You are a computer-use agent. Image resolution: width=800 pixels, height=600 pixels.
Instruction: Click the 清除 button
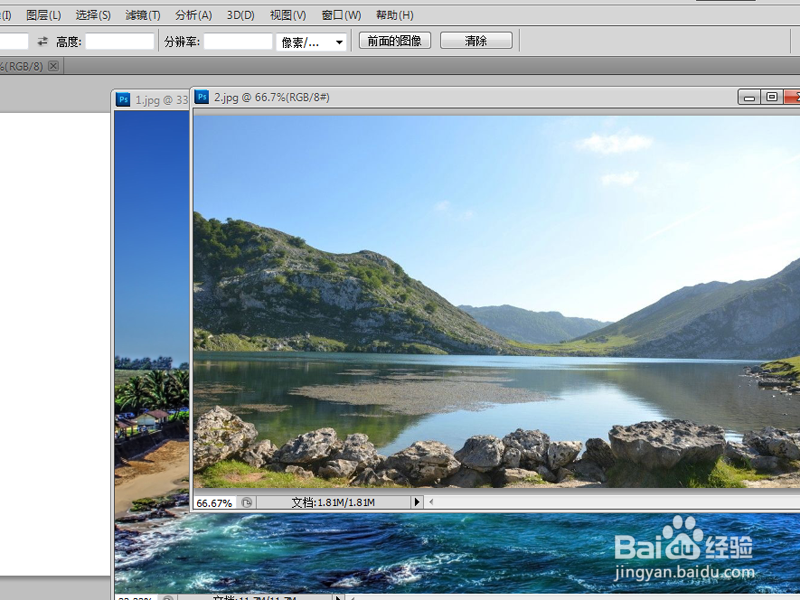[476, 41]
